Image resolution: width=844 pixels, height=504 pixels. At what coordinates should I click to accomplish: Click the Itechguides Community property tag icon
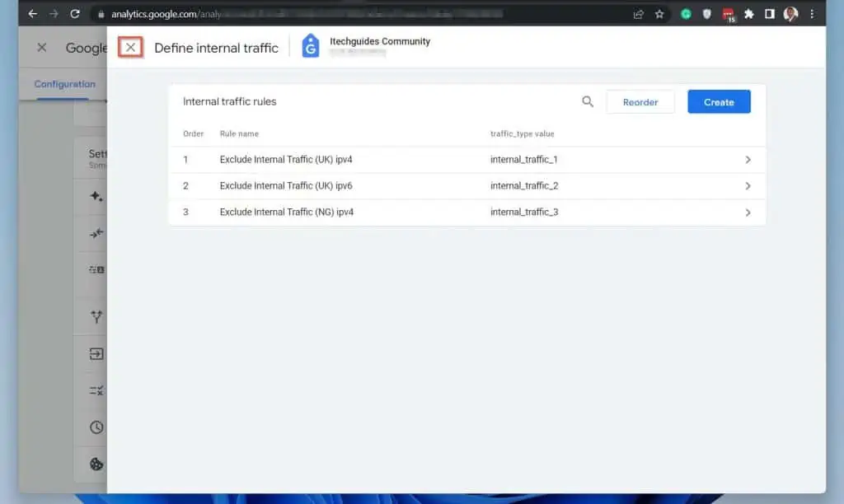[311, 47]
